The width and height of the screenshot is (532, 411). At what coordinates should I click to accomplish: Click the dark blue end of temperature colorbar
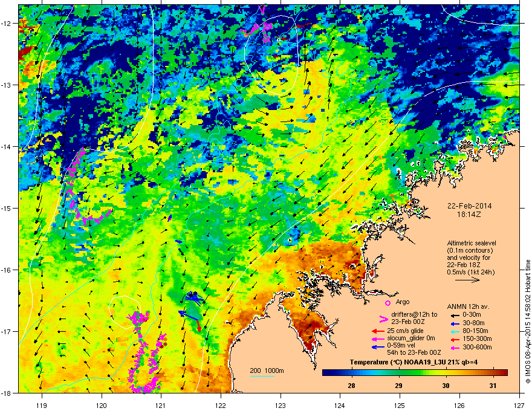tap(325, 373)
